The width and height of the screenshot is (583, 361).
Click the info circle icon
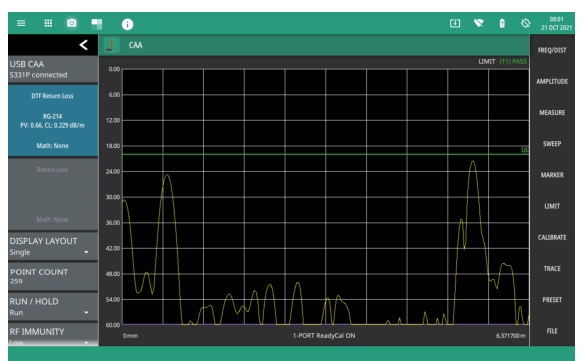[x=127, y=24]
